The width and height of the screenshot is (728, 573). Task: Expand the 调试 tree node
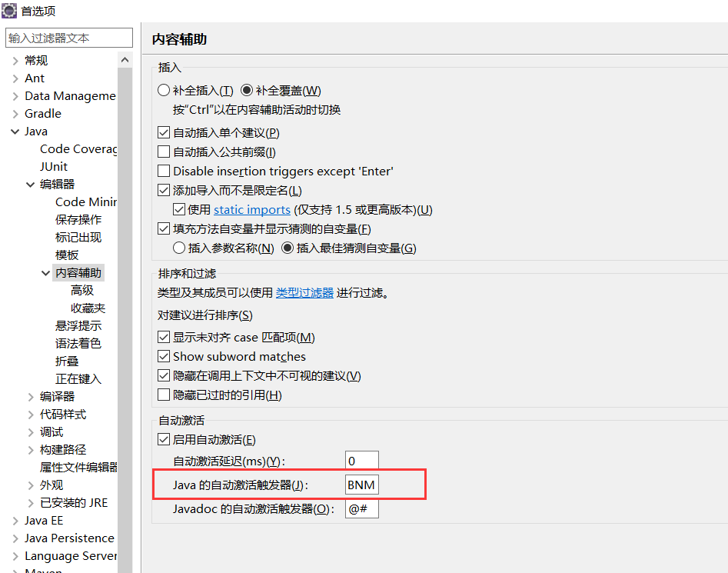coord(31,432)
